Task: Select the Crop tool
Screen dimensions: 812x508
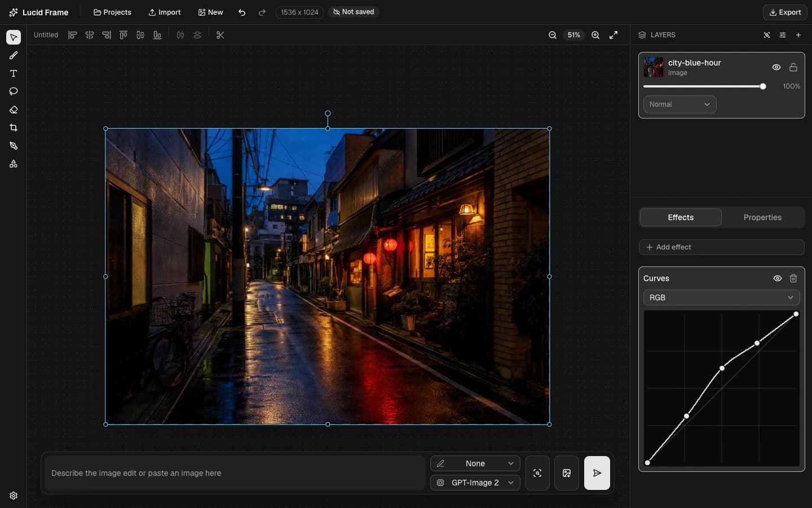Action: (14, 128)
